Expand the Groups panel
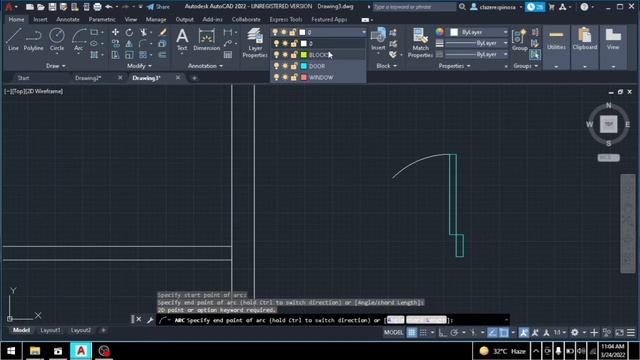The height and width of the screenshot is (360, 640). click(526, 66)
